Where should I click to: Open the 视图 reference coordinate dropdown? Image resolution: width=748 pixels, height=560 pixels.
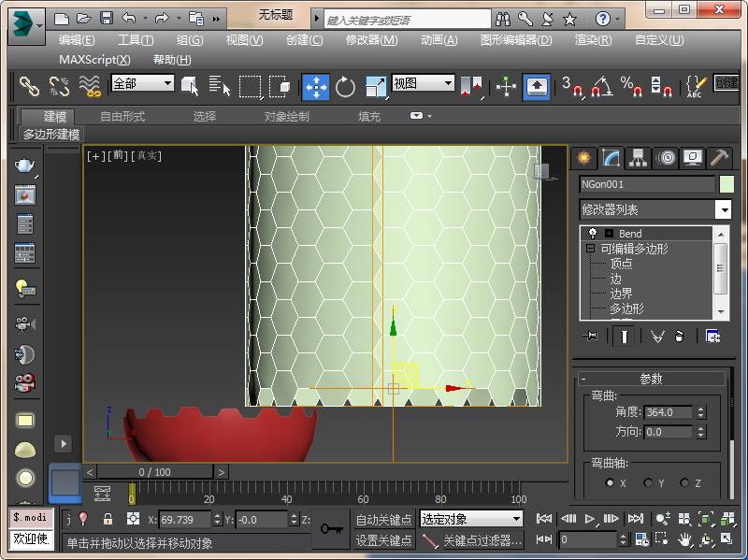tap(423, 83)
